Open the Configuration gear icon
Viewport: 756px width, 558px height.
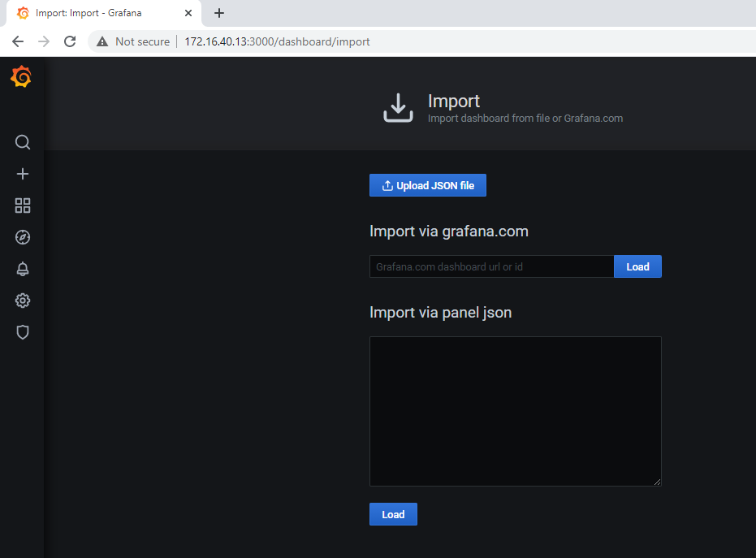[x=23, y=301]
